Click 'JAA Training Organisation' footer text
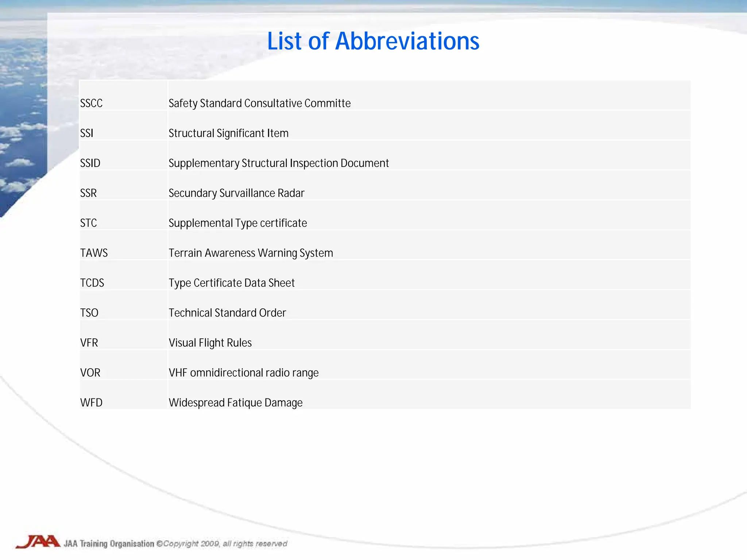This screenshot has width=747, height=560. point(109,544)
